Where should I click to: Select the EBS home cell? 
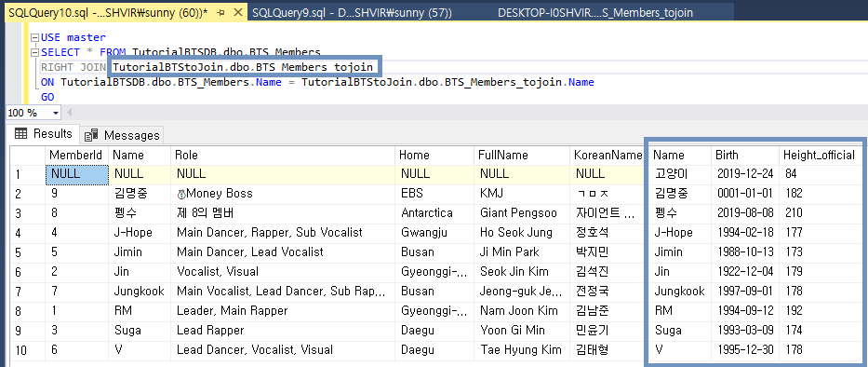[x=434, y=194]
